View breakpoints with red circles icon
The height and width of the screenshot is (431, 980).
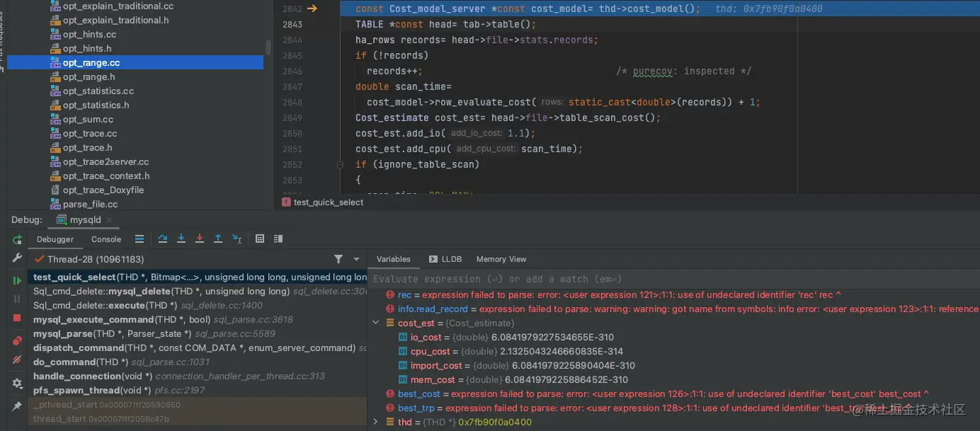17,341
